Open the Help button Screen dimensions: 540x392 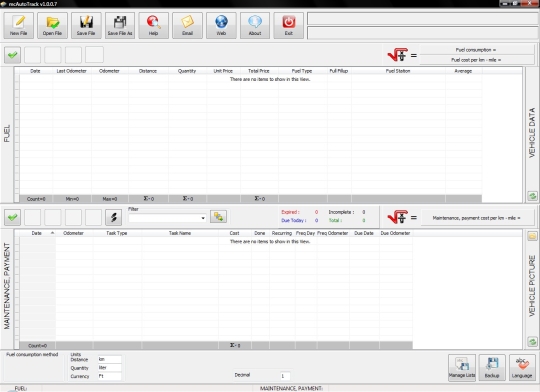coord(154,25)
